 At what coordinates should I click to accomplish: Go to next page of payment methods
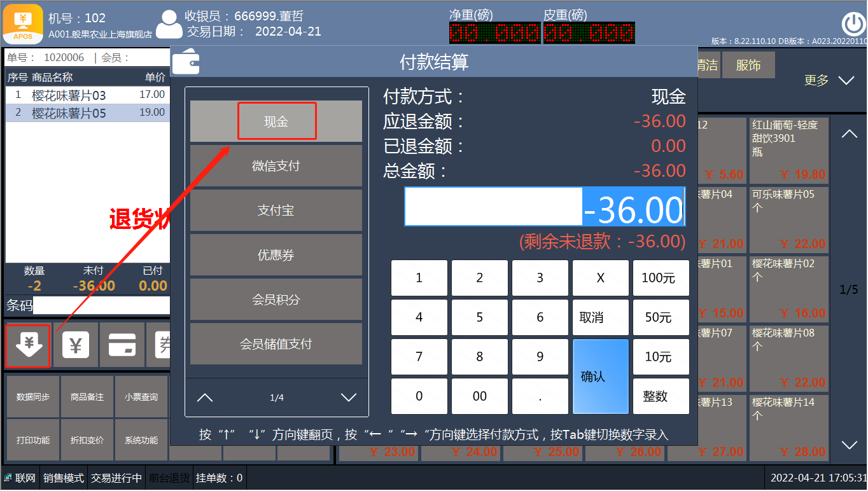(x=349, y=398)
